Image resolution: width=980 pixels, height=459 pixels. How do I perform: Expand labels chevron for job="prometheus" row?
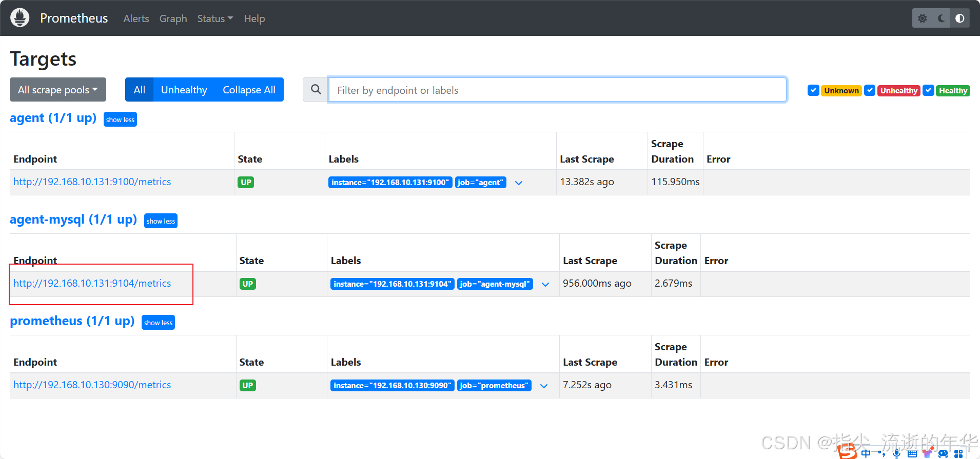pyautogui.click(x=544, y=386)
